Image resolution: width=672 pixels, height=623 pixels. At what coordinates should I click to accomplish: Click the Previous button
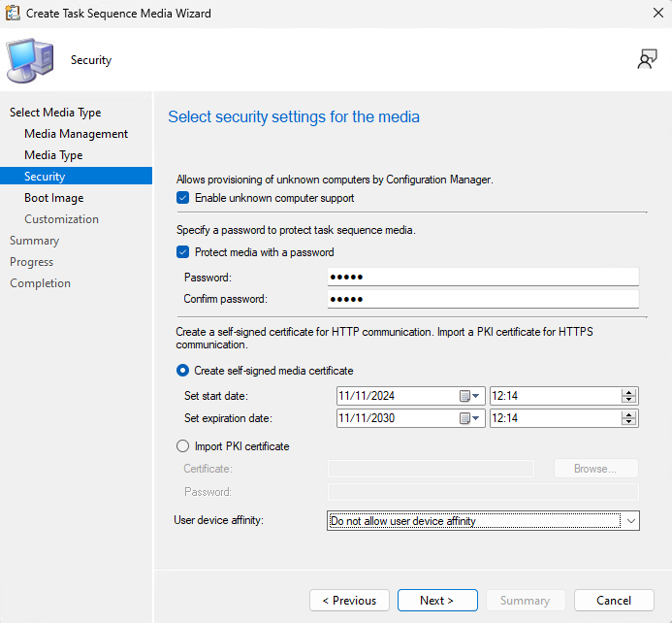349,601
